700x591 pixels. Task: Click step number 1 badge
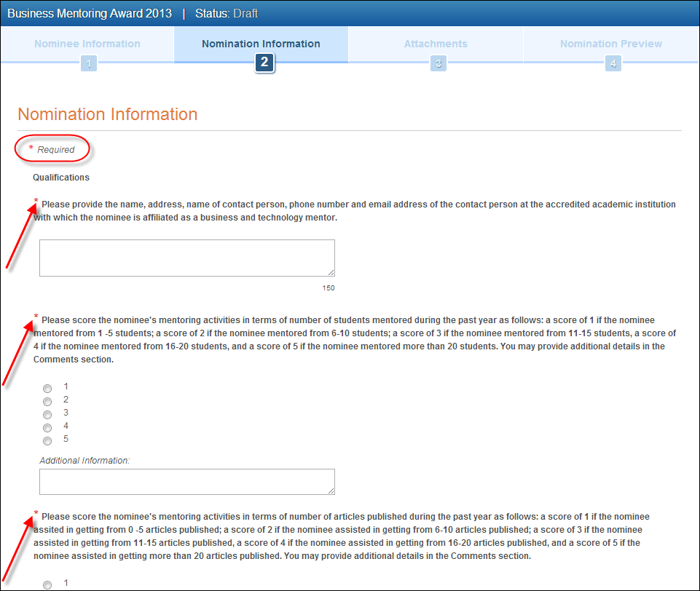(89, 63)
